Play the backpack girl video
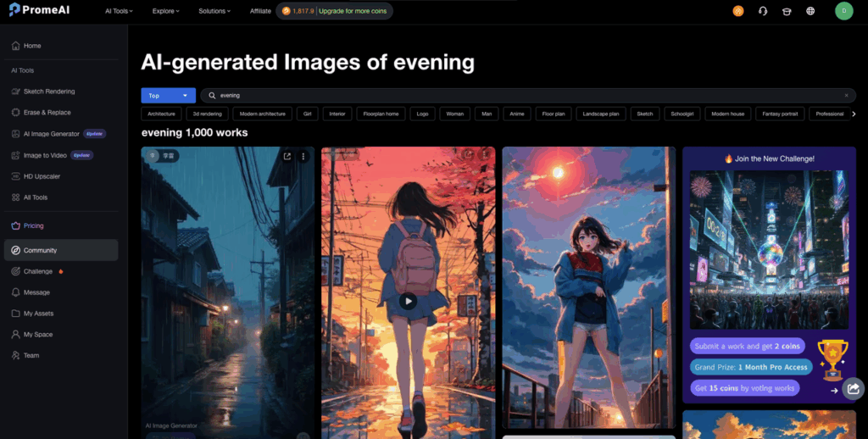868x439 pixels. (x=408, y=301)
